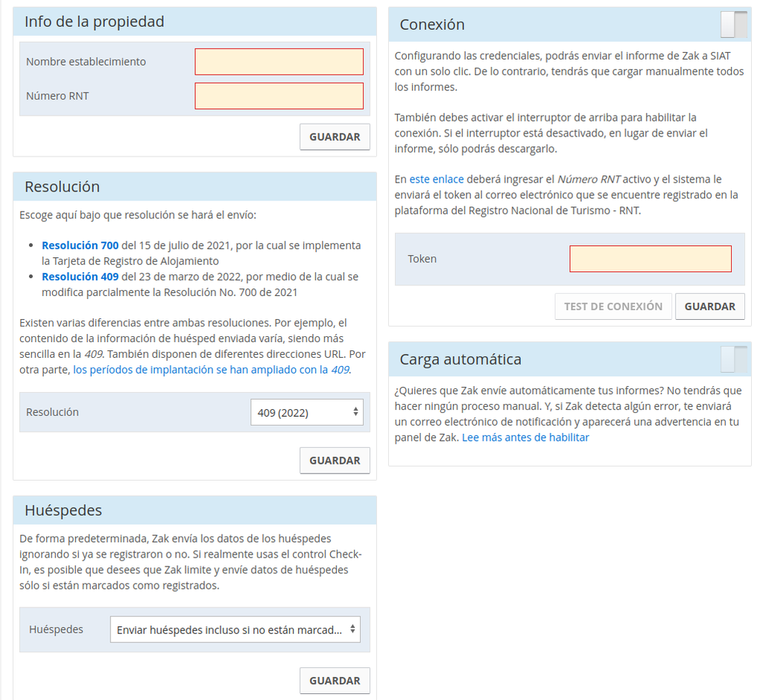This screenshot has width=763, height=700.
Task: Save the Info de la propiedad section
Action: [335, 137]
